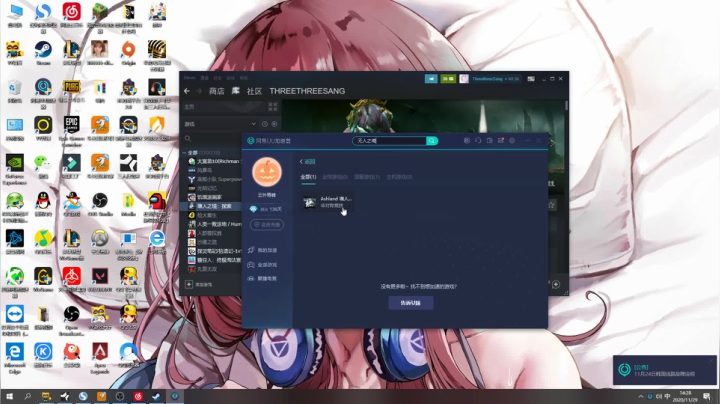Click the game search field in UU accelerator
The image size is (720, 404).
click(390, 140)
